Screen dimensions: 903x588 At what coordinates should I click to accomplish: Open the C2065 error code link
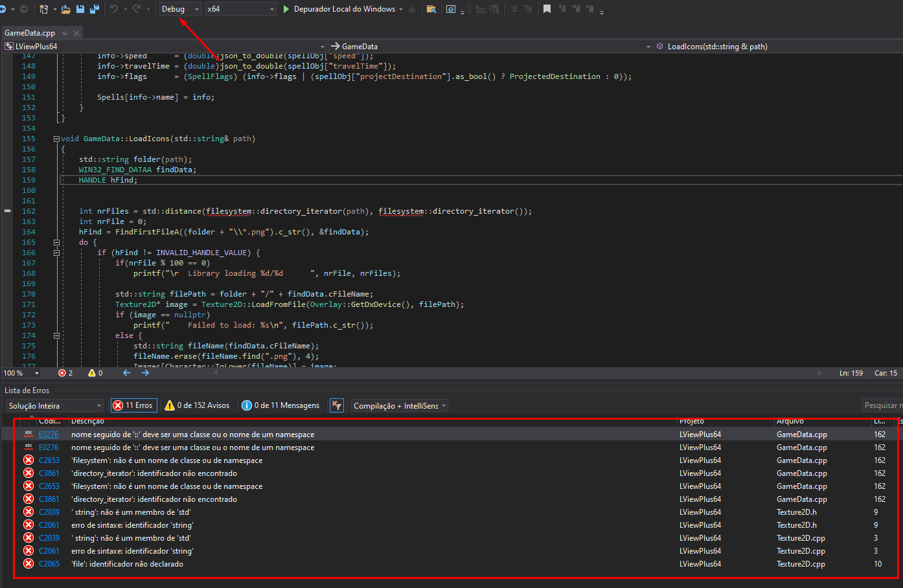pos(49,564)
